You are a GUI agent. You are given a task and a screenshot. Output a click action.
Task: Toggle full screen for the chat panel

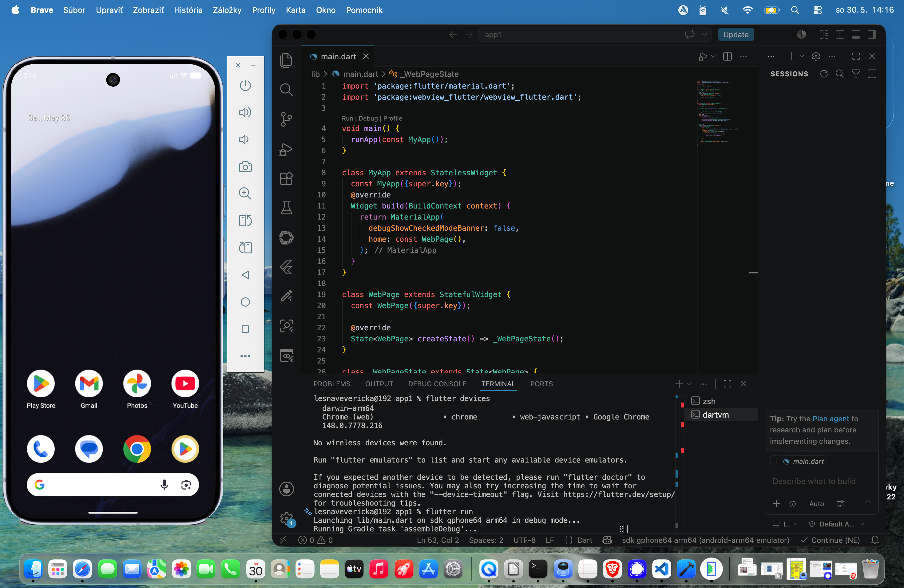click(856, 56)
